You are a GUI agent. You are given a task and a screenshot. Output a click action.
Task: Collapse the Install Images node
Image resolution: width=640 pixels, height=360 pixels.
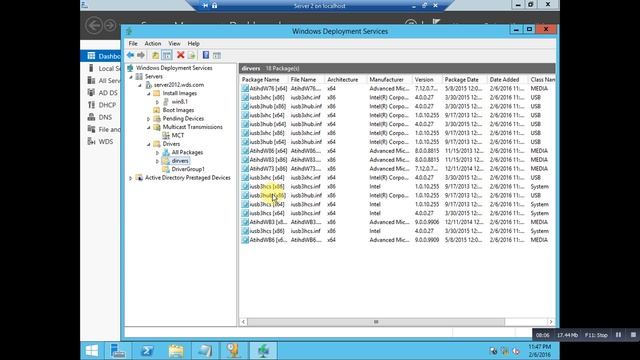point(149,93)
